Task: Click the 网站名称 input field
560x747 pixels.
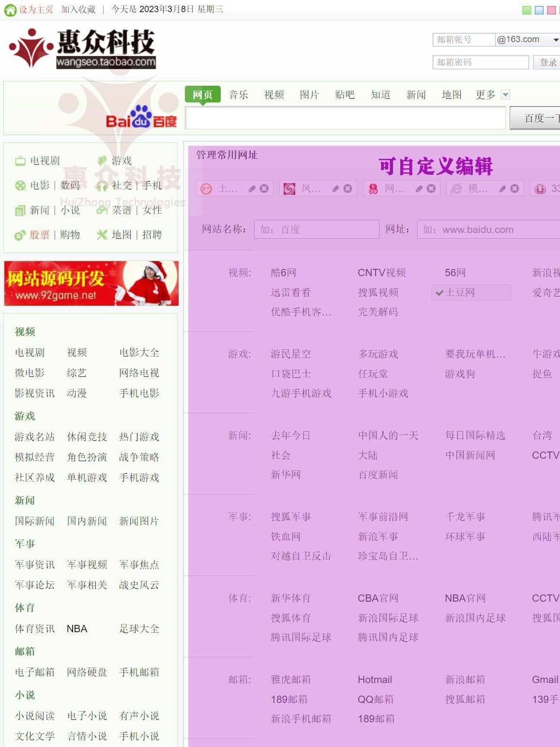Action: pyautogui.click(x=317, y=230)
